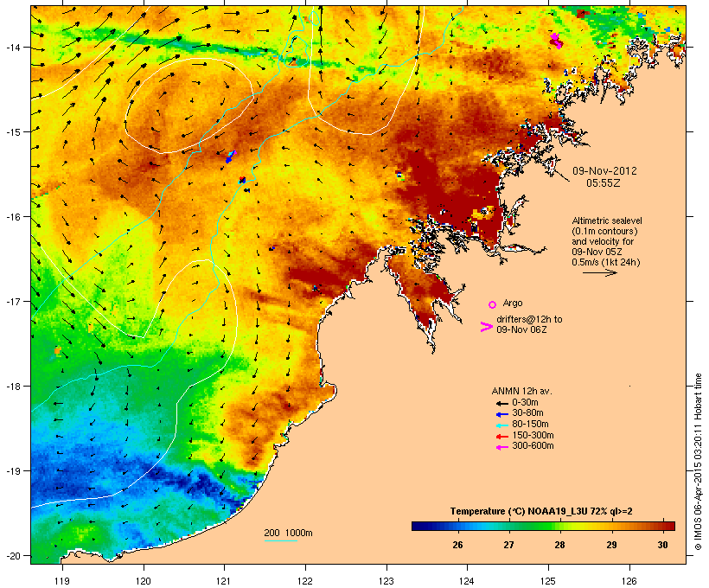Image resolution: width=709 pixels, height=588 pixels.
Task: Click longitude axis label 124
Action: point(467,581)
